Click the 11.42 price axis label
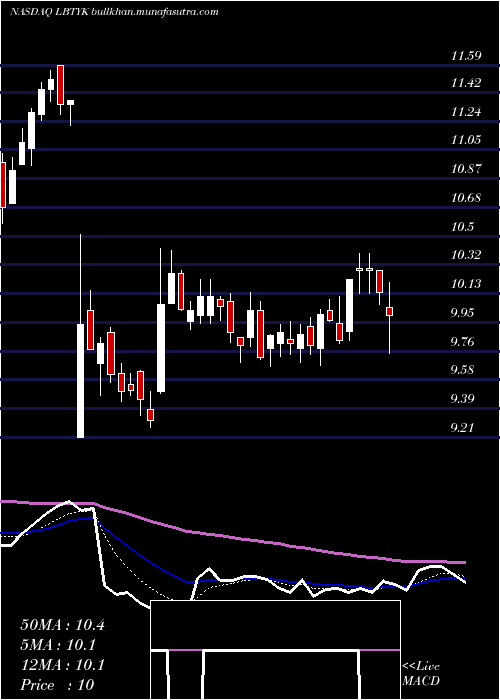The width and height of the screenshot is (500, 700). tap(466, 83)
